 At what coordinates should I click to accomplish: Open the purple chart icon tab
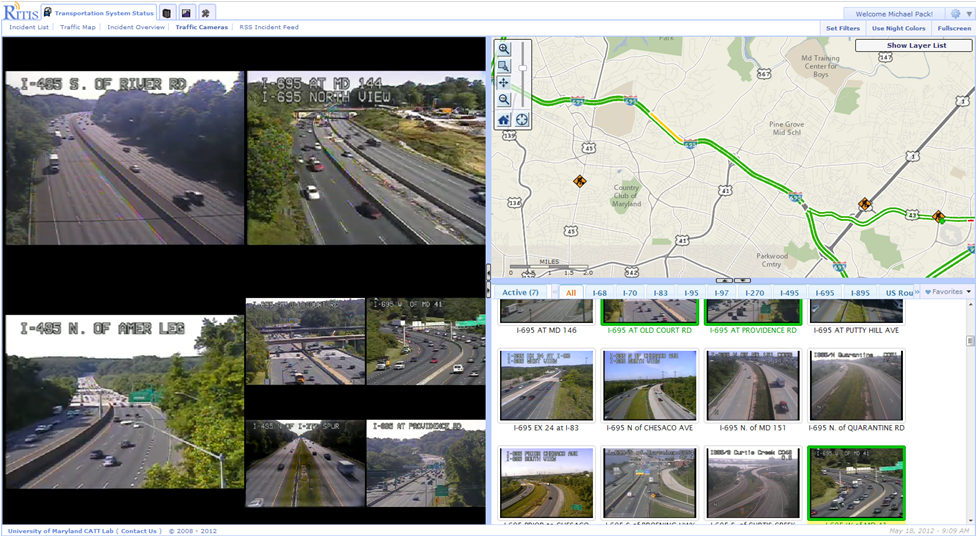click(186, 13)
